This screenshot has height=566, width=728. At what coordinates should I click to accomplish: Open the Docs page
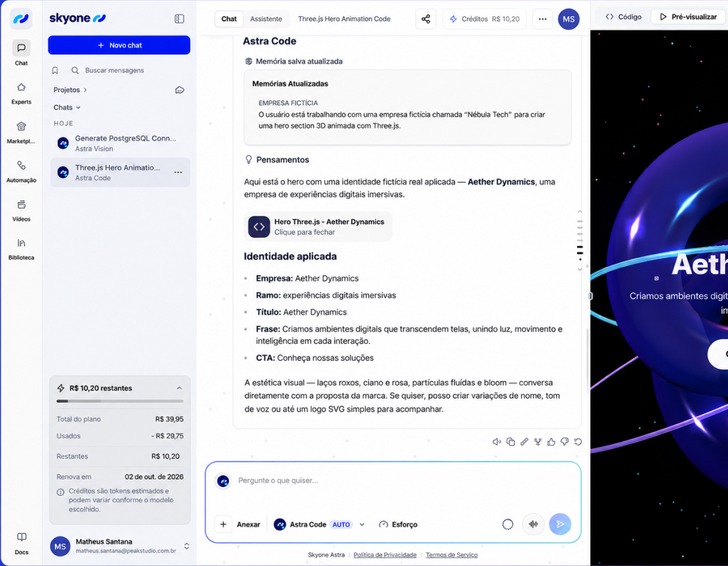click(21, 543)
